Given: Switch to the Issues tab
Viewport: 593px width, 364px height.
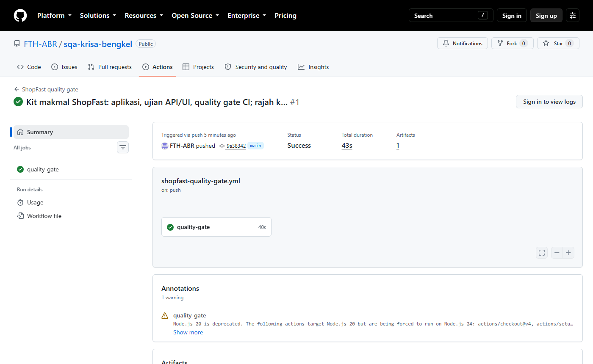Looking at the screenshot, I should (x=64, y=67).
